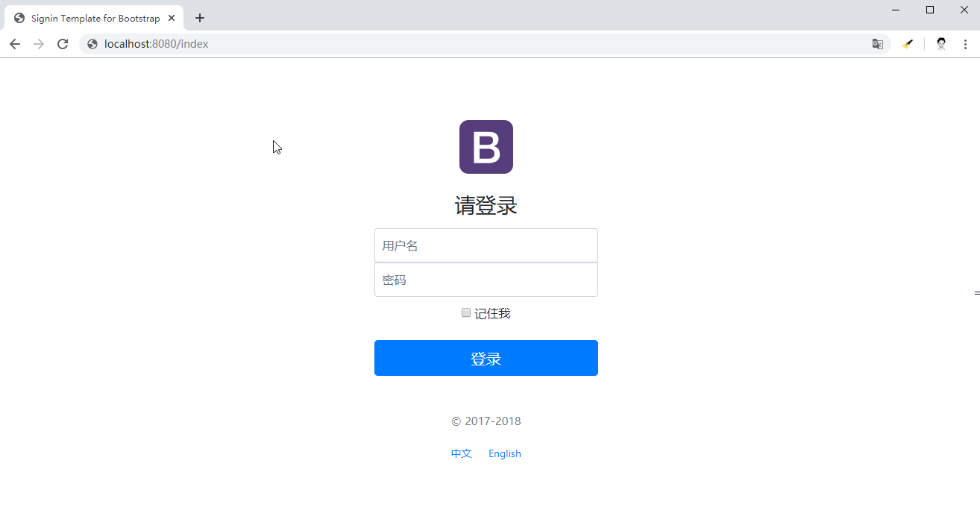Switch language to 中文

[x=462, y=453]
